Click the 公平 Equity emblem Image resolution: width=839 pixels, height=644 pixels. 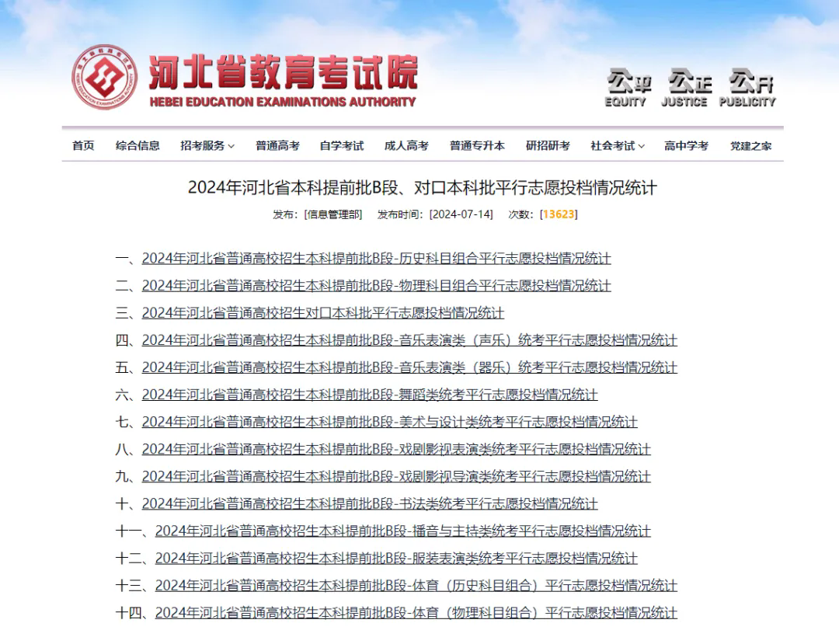pos(627,87)
